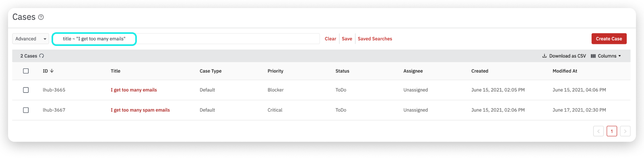
Task: Open Saved Searches list
Action: (375, 39)
